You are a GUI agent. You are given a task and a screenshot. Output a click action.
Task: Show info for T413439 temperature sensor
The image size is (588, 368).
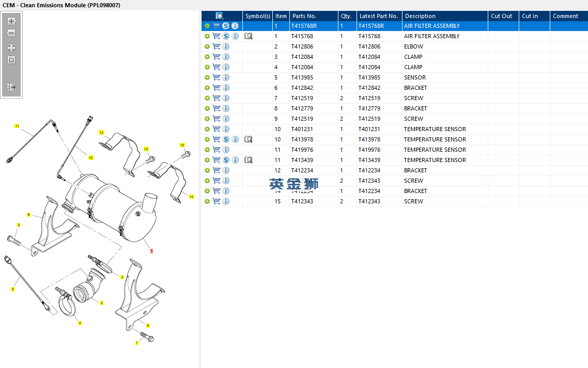[235, 160]
